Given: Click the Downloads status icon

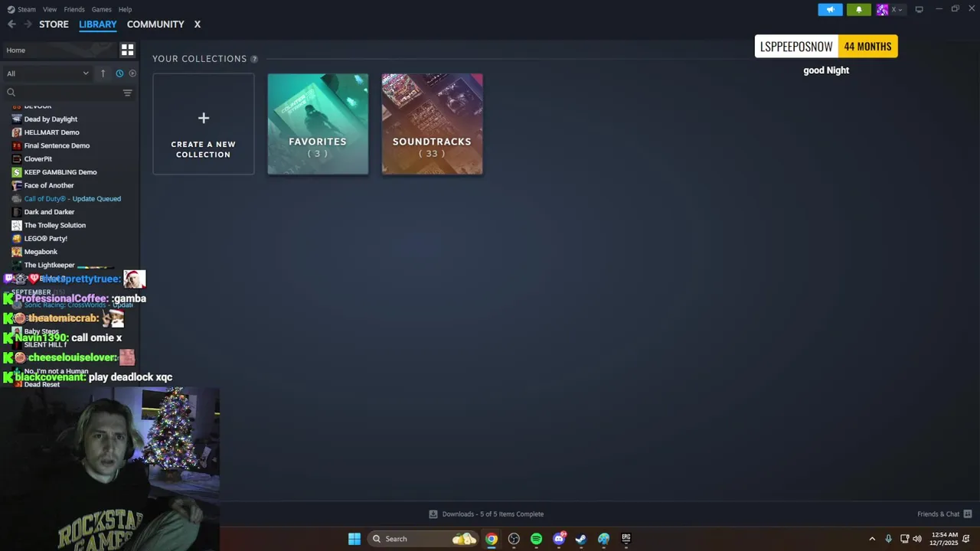Looking at the screenshot, I should [x=433, y=514].
